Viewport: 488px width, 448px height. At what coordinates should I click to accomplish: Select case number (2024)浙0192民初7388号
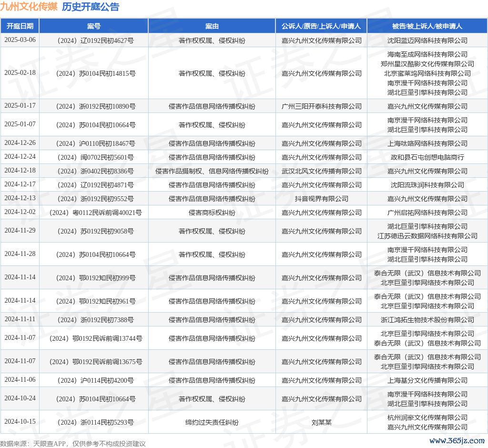click(95, 320)
